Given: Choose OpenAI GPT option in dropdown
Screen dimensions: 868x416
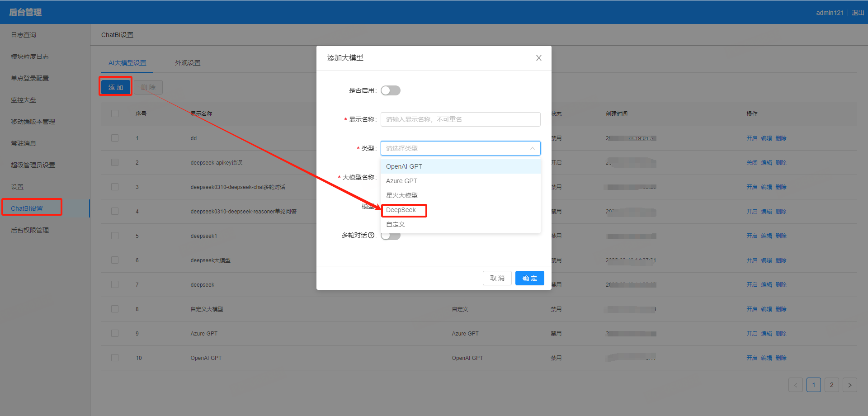Looking at the screenshot, I should pyautogui.click(x=404, y=166).
